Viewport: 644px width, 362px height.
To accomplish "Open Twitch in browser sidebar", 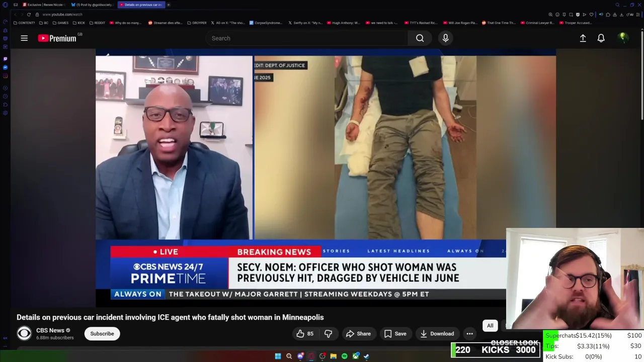I will [x=5, y=59].
